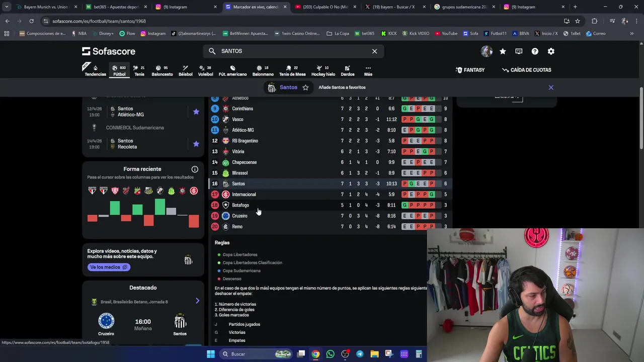The height and width of the screenshot is (362, 644).
Task: Toggle star for Santos vs Atlético-MG match
Action: [x=196, y=112]
